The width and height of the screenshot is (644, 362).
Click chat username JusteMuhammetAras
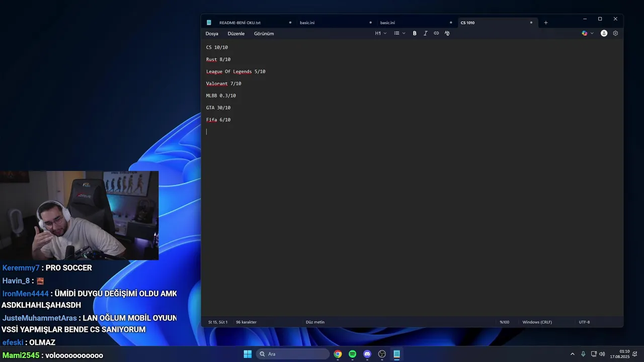pos(39,318)
